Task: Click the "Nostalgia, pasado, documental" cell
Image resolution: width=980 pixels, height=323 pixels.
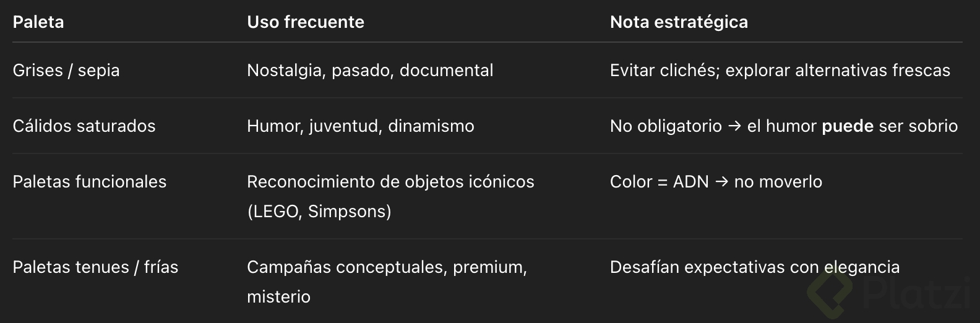Action: coord(370,71)
